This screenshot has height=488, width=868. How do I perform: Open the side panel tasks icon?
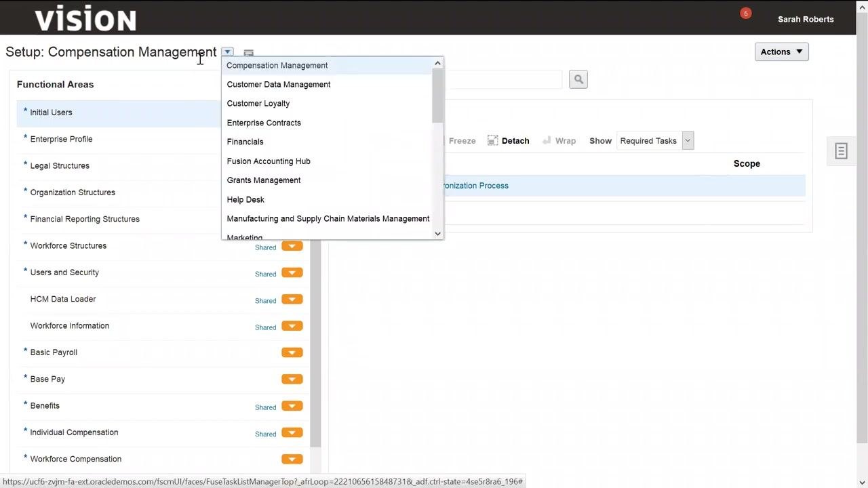841,151
